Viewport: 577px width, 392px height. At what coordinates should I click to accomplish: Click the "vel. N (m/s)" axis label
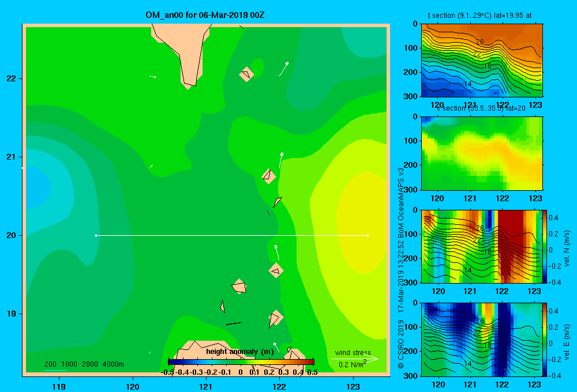(x=567, y=248)
